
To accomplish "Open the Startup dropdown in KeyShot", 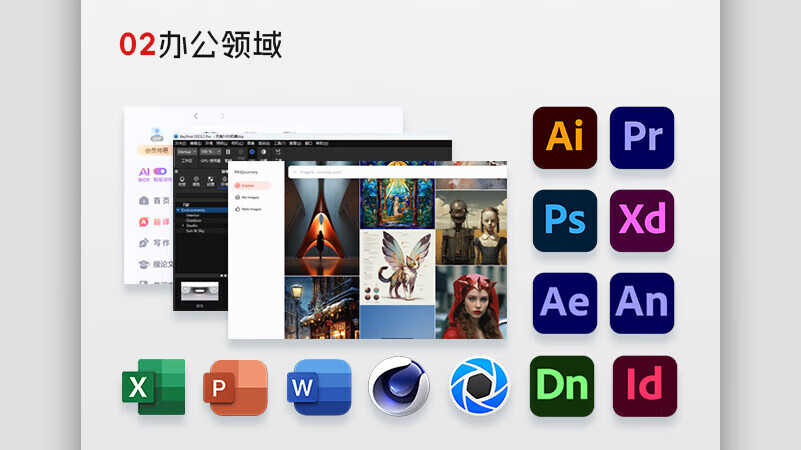I will [187, 152].
